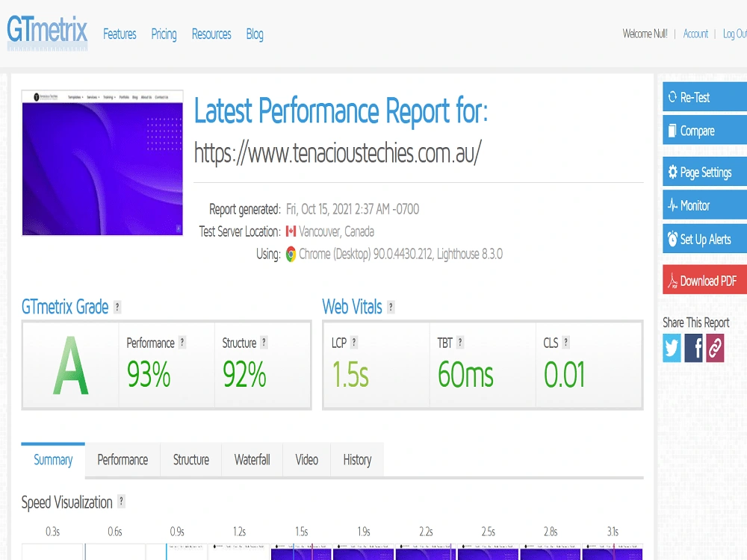
Task: Open the Features menu link
Action: pos(120,34)
